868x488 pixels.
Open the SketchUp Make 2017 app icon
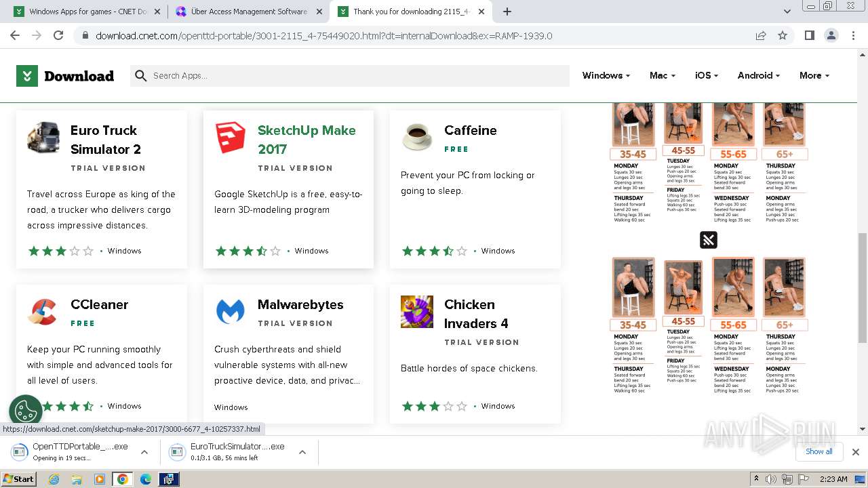point(231,138)
